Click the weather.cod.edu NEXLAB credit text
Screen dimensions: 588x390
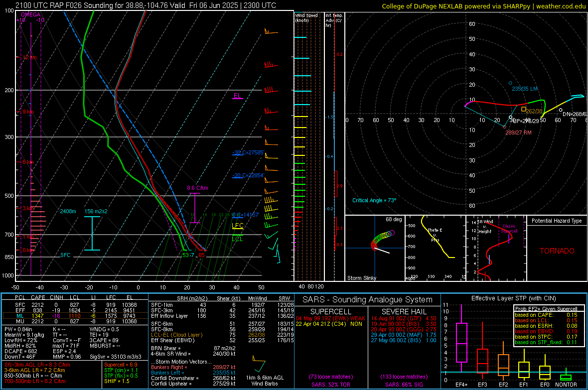pyautogui.click(x=484, y=6)
